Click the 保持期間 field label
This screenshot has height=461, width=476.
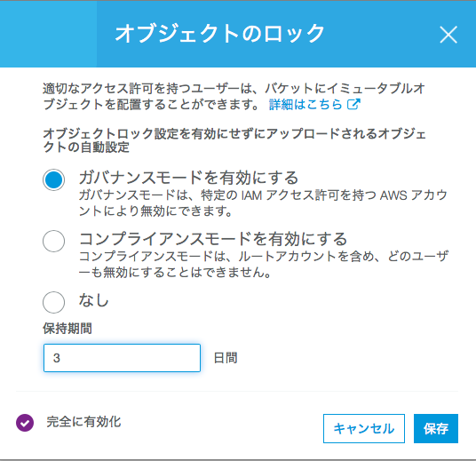(67, 329)
